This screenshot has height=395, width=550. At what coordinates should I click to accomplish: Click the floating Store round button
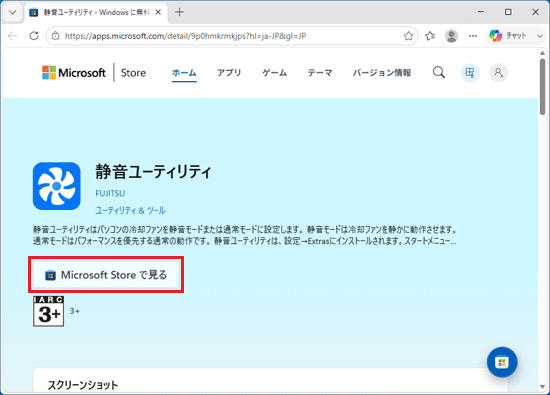(502, 362)
